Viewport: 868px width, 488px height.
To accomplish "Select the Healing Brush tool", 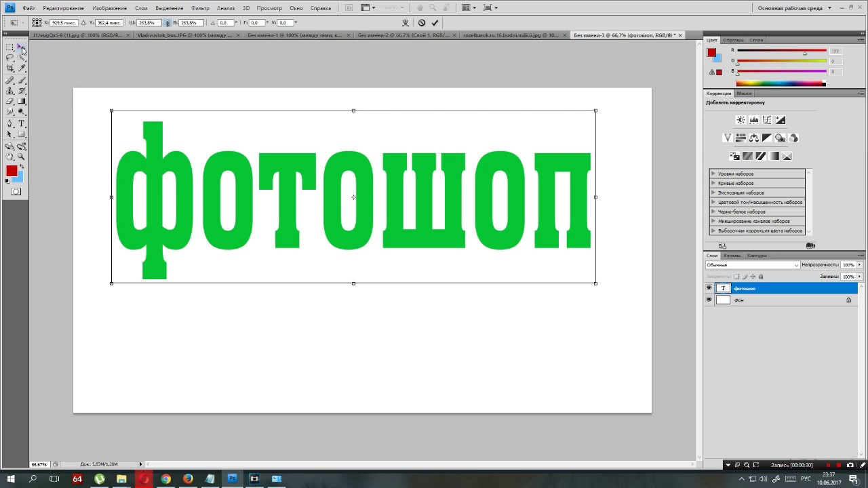I will (9, 81).
